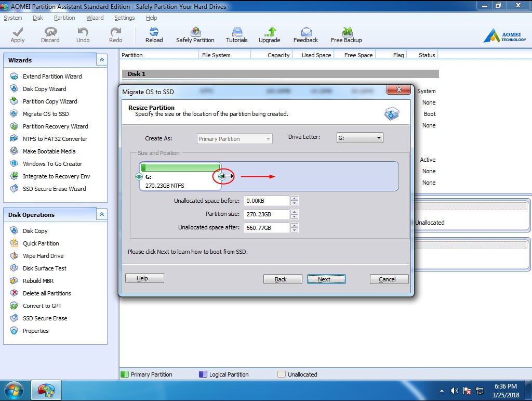The width and height of the screenshot is (532, 401).
Task: Click Disk Copy under Disk Operations
Action: pos(35,231)
